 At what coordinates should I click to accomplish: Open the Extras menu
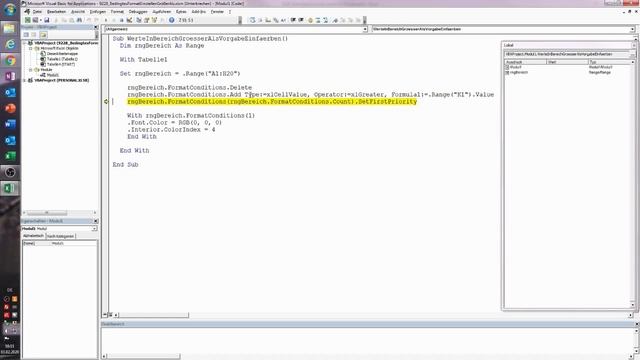181,12
